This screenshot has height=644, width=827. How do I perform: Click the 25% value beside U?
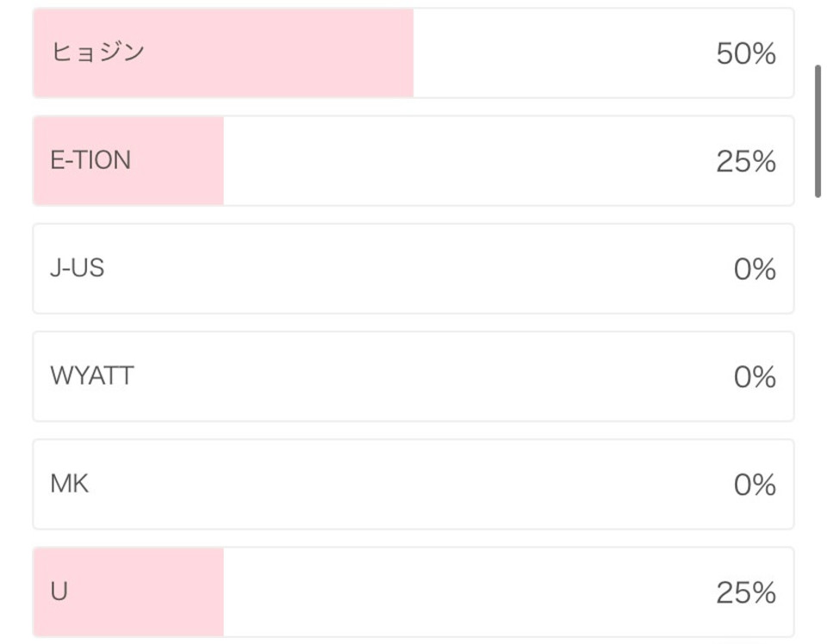746,593
